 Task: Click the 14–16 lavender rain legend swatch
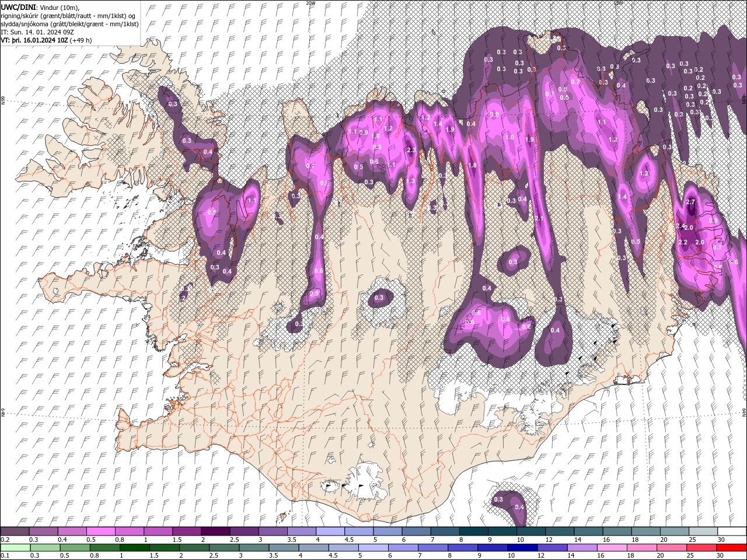pyautogui.click(x=582, y=547)
